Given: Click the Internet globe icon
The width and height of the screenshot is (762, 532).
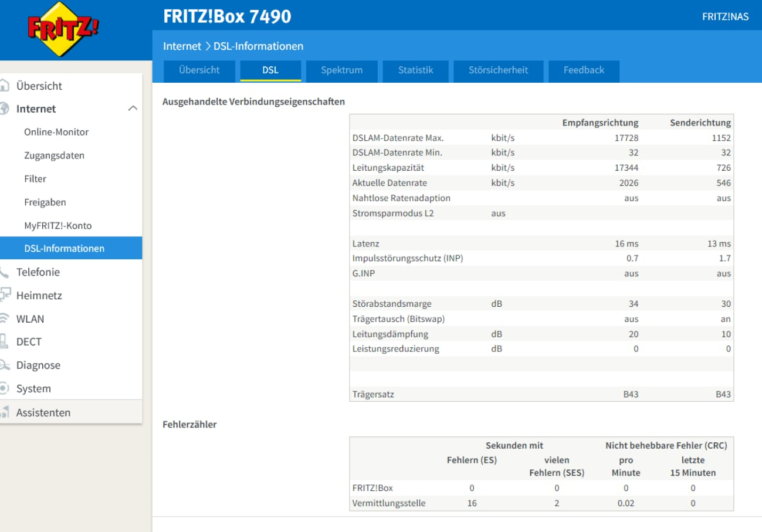Looking at the screenshot, I should pos(5,109).
